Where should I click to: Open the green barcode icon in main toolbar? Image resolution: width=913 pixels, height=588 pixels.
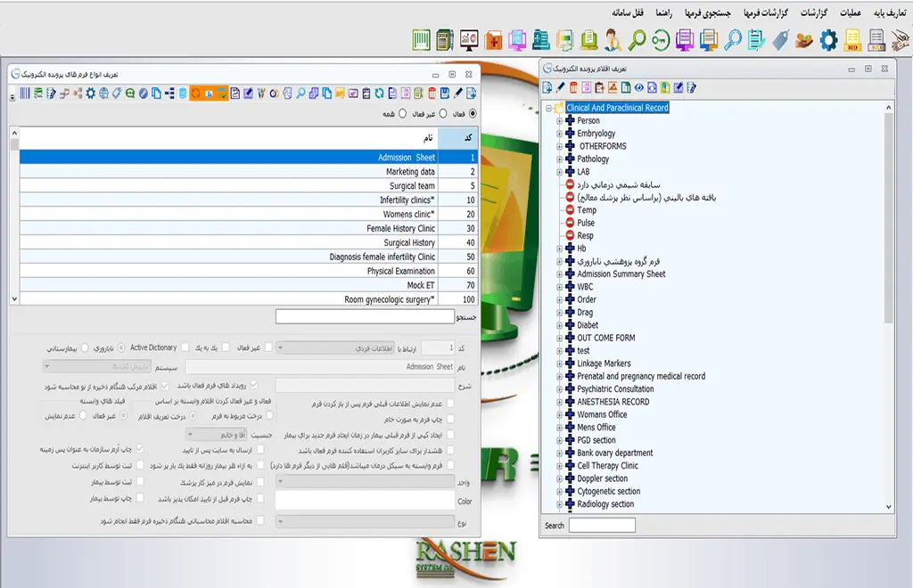(x=422, y=39)
